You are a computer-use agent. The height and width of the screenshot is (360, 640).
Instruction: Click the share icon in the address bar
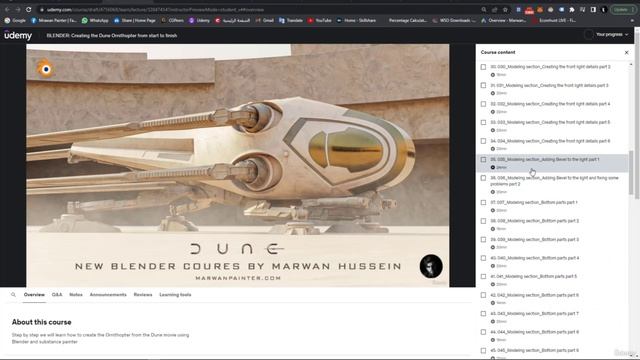coord(495,9)
